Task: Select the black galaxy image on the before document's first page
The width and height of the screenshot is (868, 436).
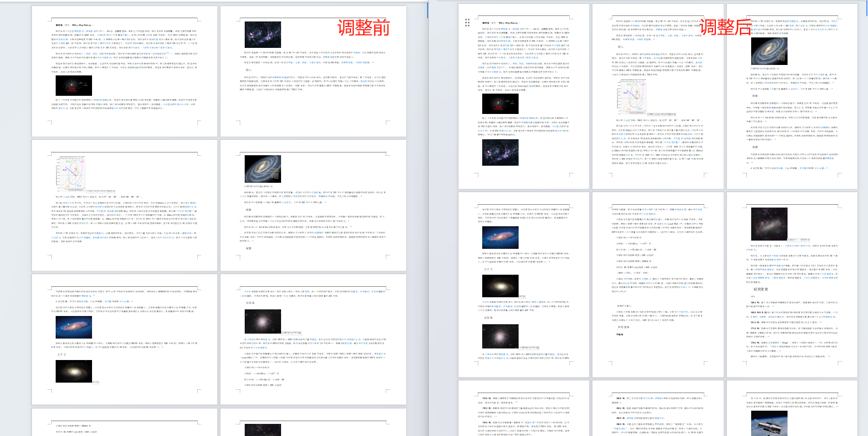Action: (x=74, y=85)
